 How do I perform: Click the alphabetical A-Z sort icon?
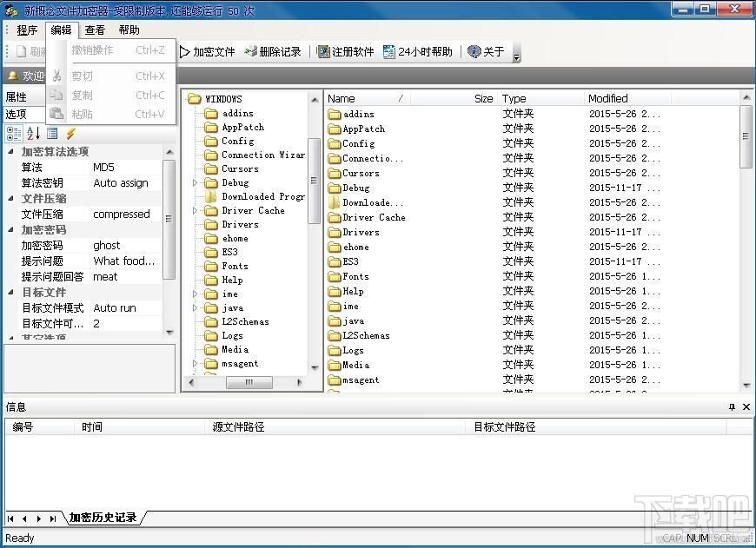pyautogui.click(x=33, y=133)
